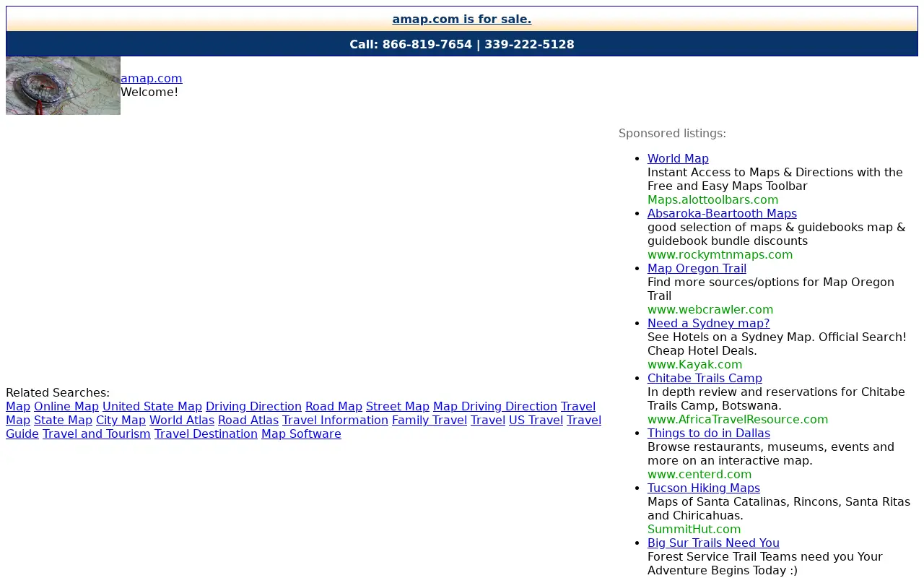Open the Map Software related search
Image resolution: width=924 pixels, height=578 pixels.
coord(301,433)
